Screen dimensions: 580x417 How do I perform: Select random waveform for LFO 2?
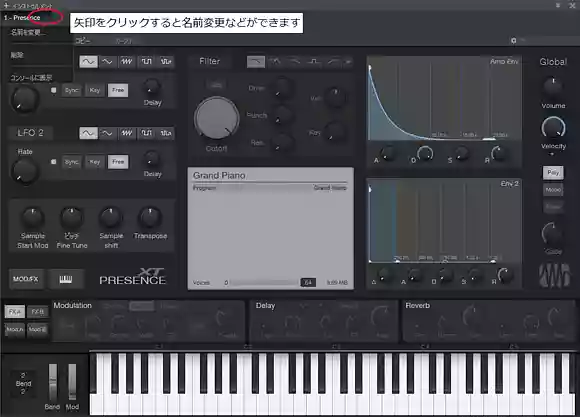coord(166,133)
